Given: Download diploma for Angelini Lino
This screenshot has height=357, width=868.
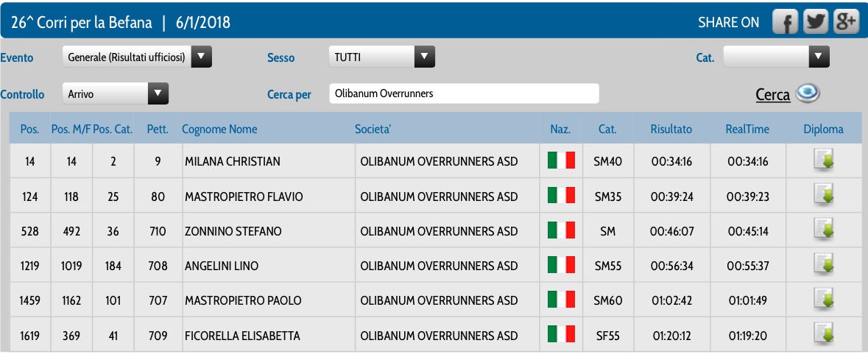Looking at the screenshot, I should pos(824,265).
